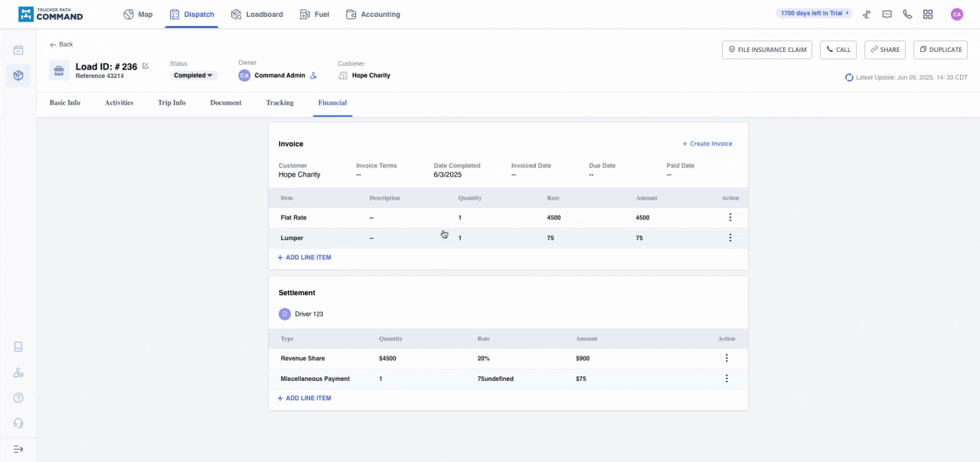Click the CALL button
This screenshot has height=462, width=980.
click(x=838, y=50)
